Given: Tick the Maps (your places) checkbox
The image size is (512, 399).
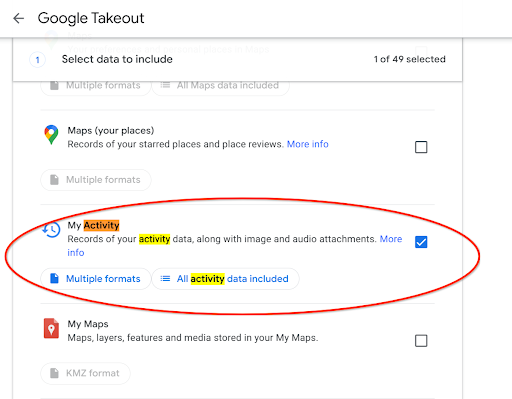Looking at the screenshot, I should tap(421, 147).
